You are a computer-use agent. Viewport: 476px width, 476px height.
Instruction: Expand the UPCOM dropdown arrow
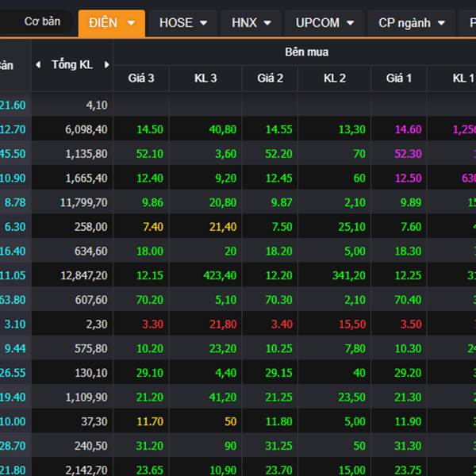click(x=351, y=23)
